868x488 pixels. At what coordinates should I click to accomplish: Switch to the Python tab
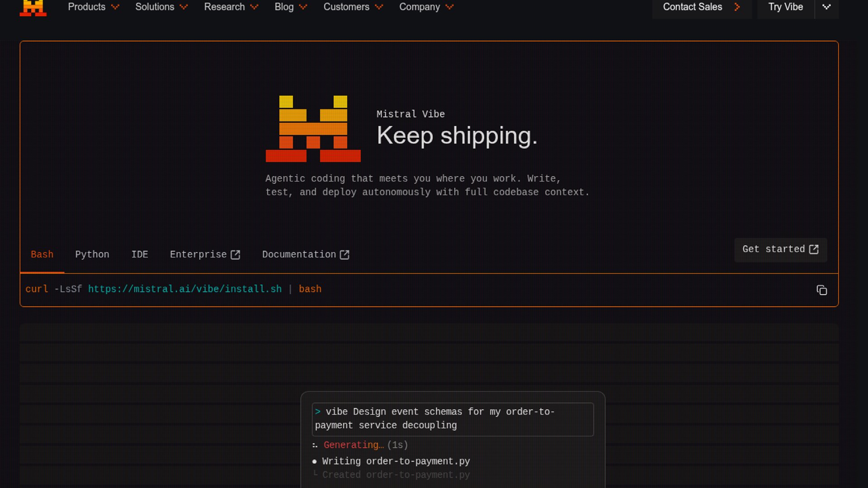pos(92,255)
